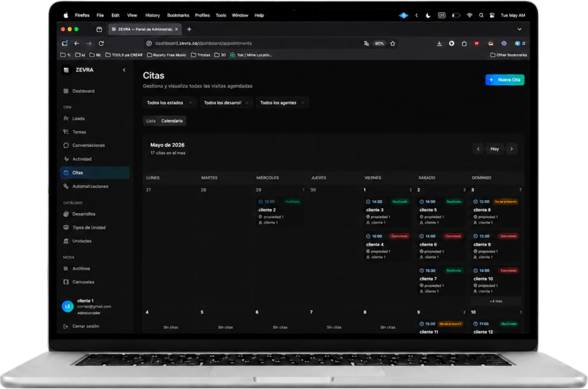This screenshot has width=588, height=389.
Task: Open Royalty Free Music bookmark folder
Action: (x=166, y=55)
